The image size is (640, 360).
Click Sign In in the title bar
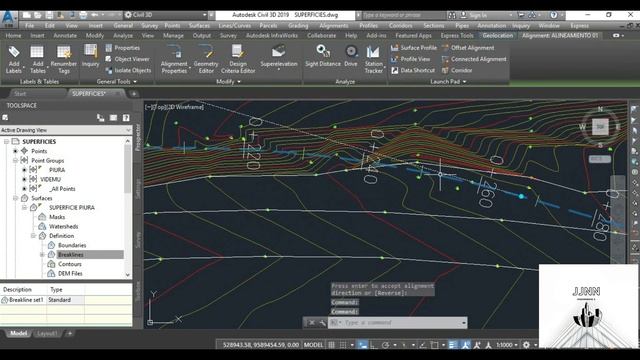(478, 15)
